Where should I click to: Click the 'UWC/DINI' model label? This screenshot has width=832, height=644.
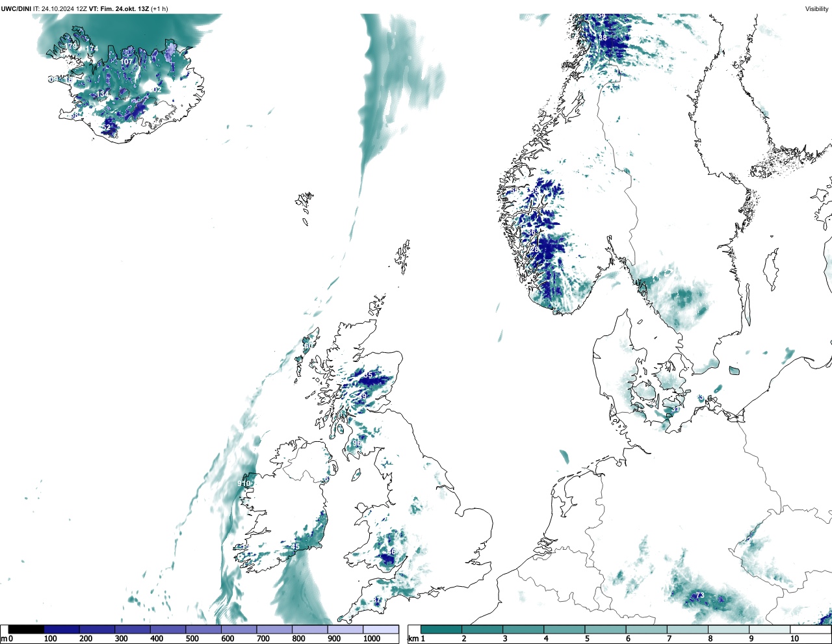coord(16,8)
